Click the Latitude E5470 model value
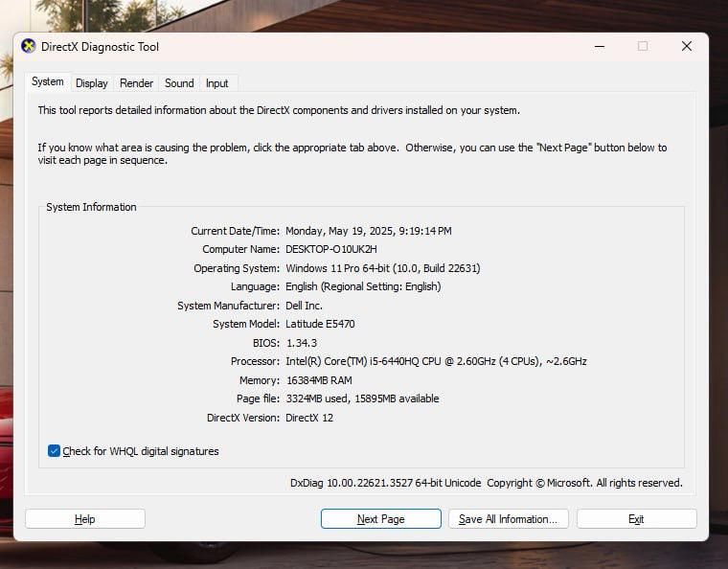The height and width of the screenshot is (569, 728). click(x=320, y=324)
